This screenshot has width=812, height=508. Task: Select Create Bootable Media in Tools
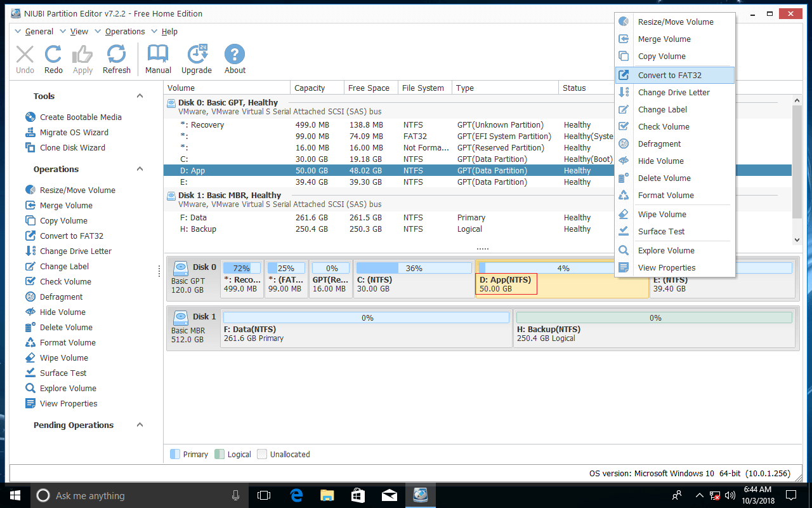[x=80, y=117]
